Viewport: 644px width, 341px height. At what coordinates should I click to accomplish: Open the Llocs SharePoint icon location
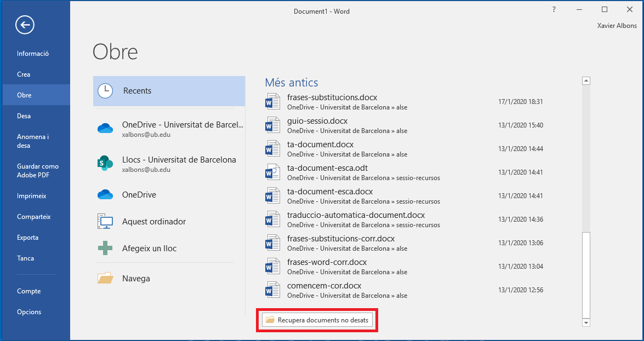105,163
